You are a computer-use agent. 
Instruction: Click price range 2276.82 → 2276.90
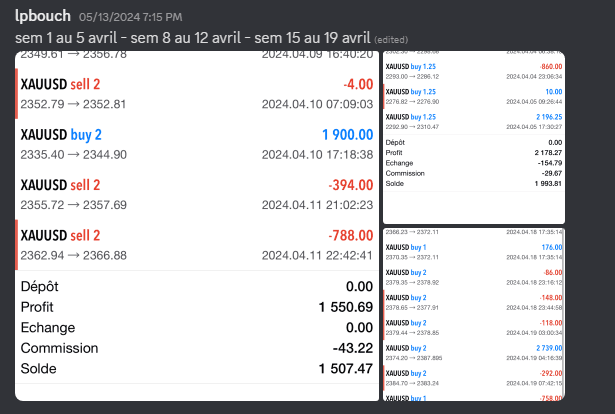click(412, 102)
